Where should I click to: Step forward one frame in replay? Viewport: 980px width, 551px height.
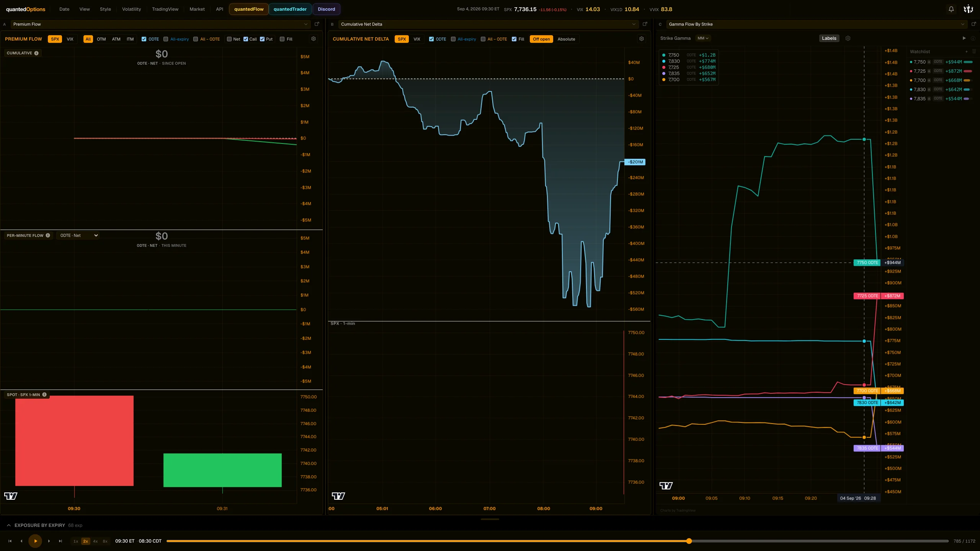49,541
